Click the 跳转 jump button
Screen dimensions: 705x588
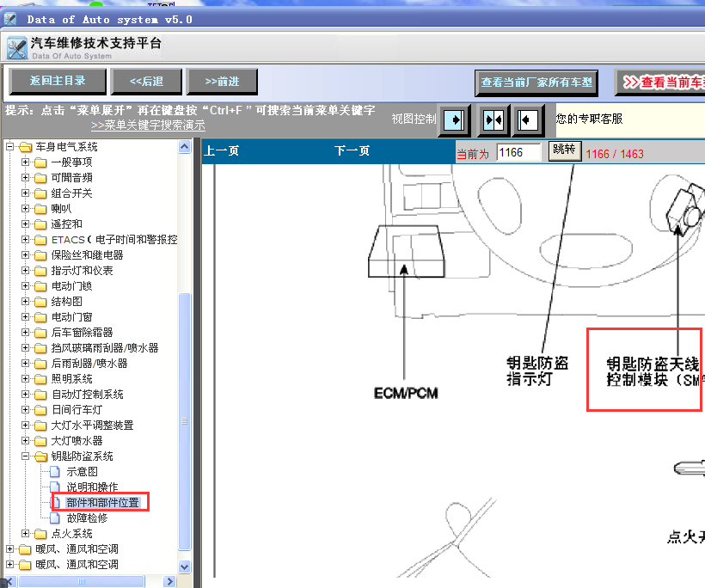click(565, 150)
